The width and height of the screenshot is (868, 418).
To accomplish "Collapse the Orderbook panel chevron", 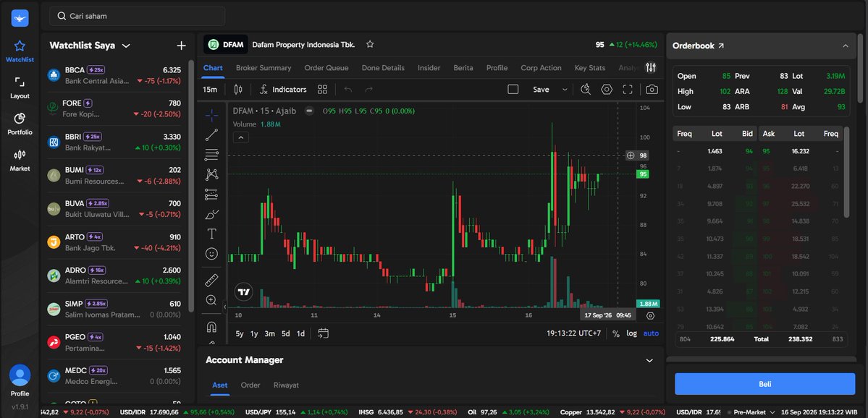I will point(846,46).
